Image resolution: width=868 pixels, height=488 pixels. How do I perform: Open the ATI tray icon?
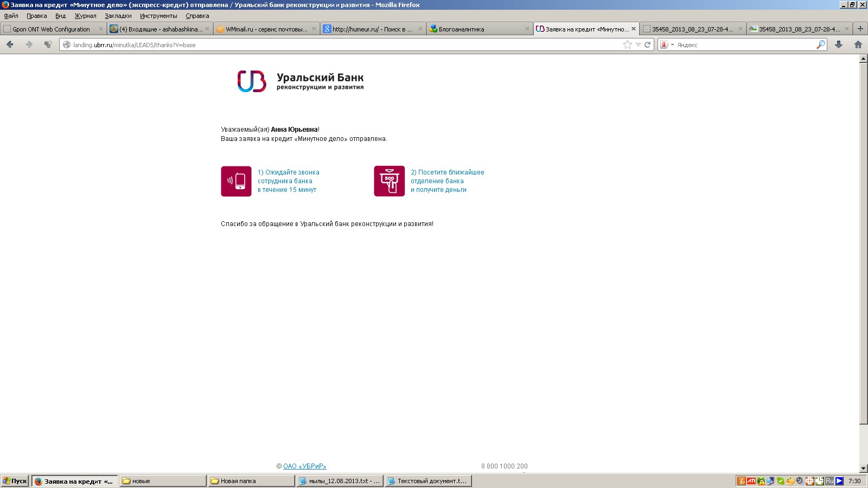coord(751,481)
